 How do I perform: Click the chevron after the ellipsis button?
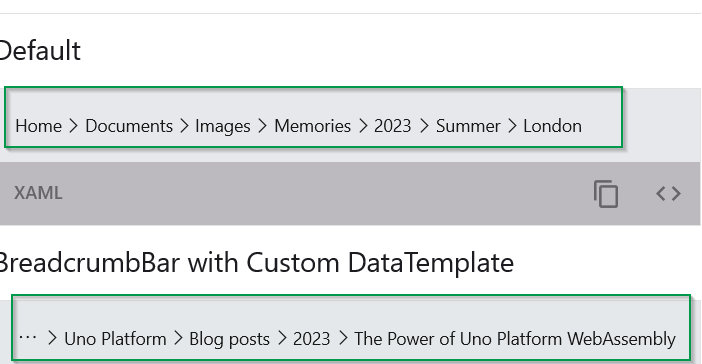point(52,338)
